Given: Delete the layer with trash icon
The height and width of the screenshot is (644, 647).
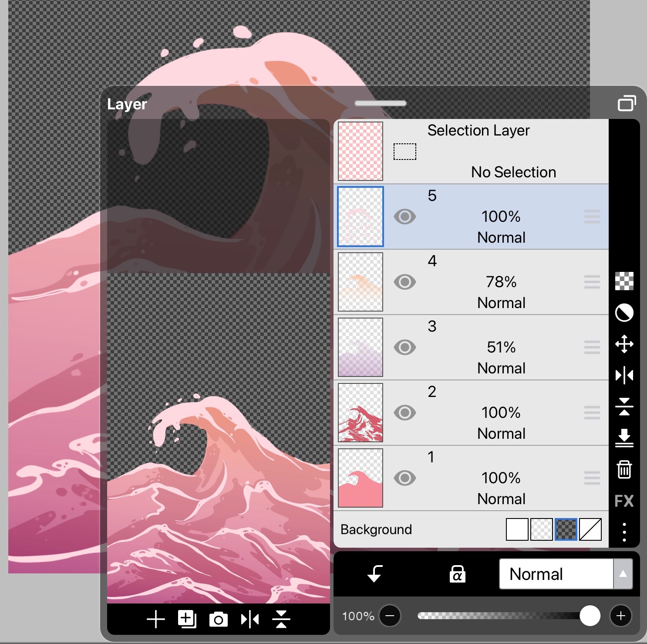Looking at the screenshot, I should 624,469.
